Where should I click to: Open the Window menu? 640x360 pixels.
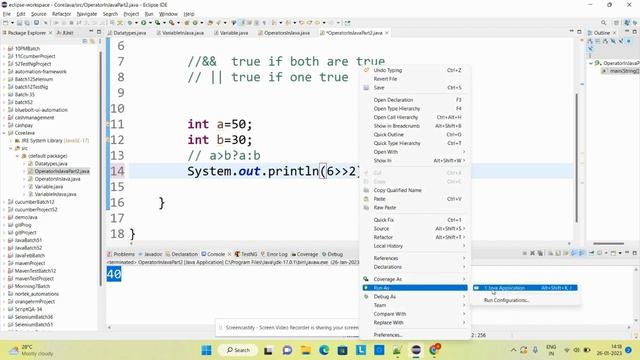[168, 14]
